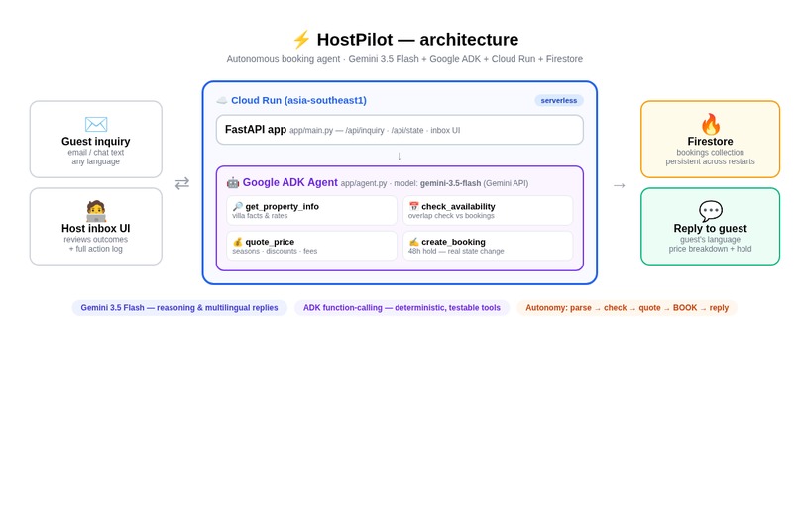Viewport: 799px width, 532px height.
Task: Click the cloud icon next to Cloud Run
Action: (x=222, y=100)
